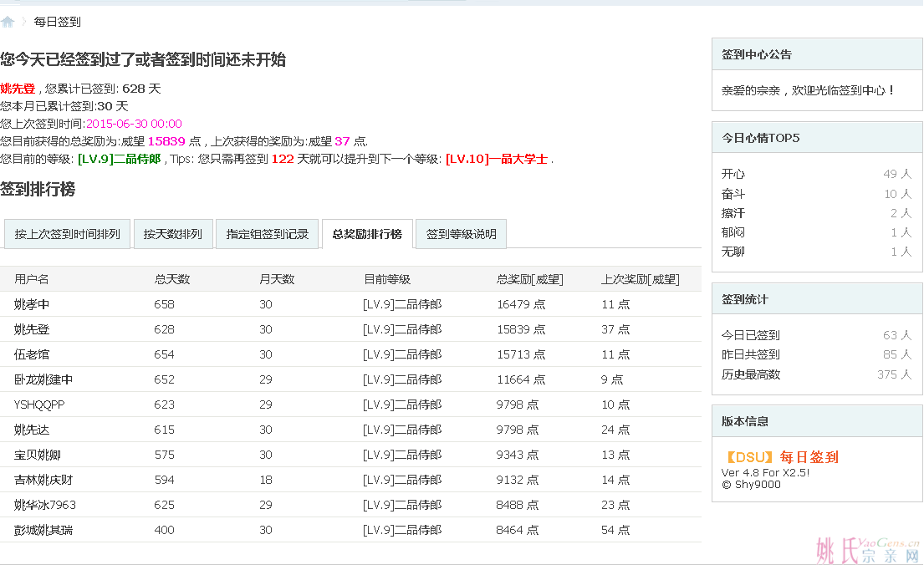This screenshot has width=924, height=570.
Task: Select the 按天数排列 tab
Action: coord(172,234)
